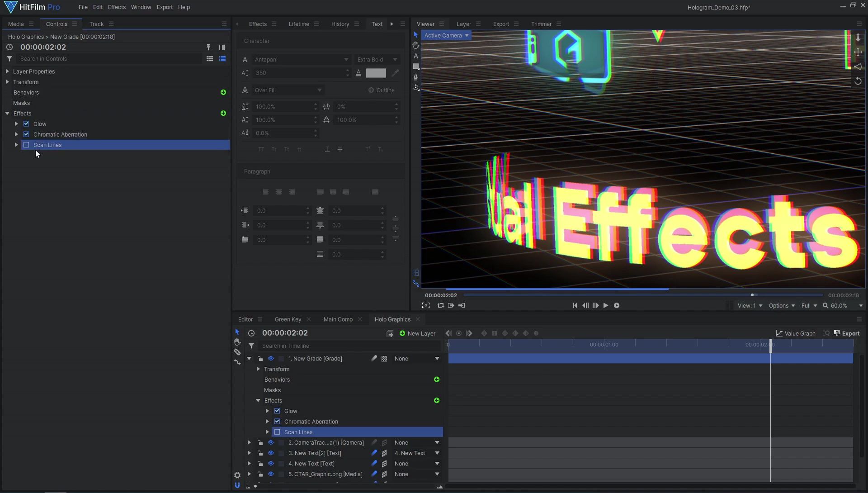
Task: Click the Outline button in Text panel
Action: click(x=382, y=90)
